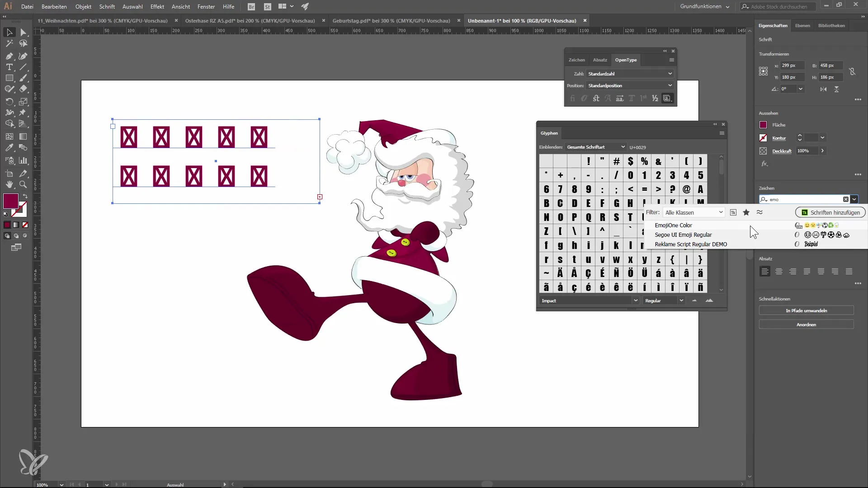The width and height of the screenshot is (868, 488).
Task: Toggle discretionary ligatures in OpenType panel
Action: pos(596,98)
